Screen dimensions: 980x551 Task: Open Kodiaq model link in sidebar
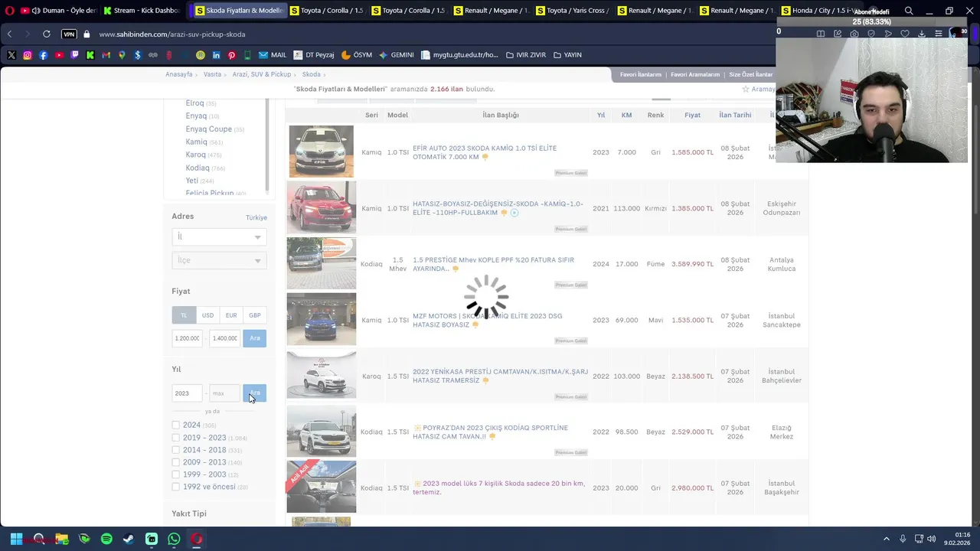[x=198, y=168]
